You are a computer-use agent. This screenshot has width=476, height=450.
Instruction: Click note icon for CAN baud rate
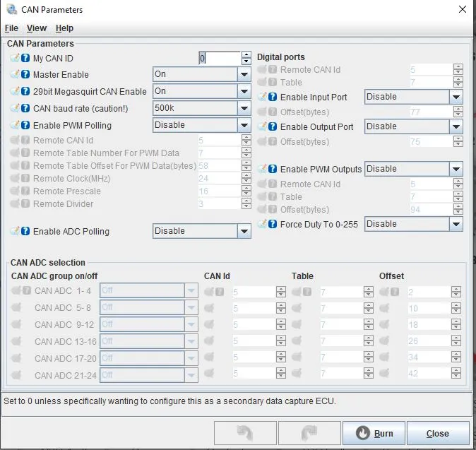point(15,108)
